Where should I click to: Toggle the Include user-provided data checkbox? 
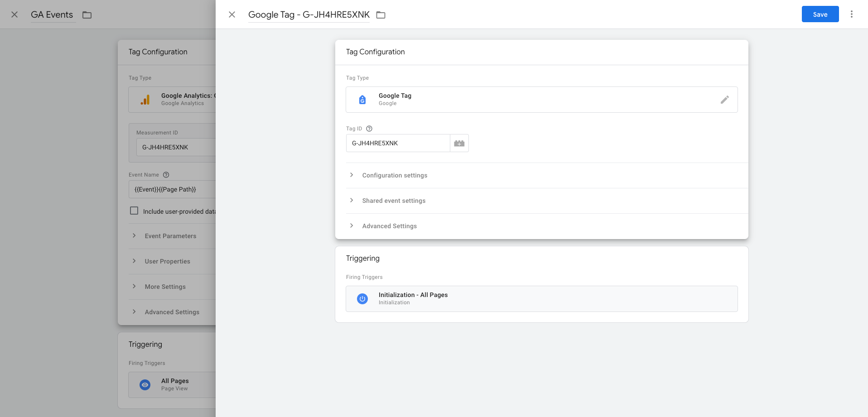[134, 211]
